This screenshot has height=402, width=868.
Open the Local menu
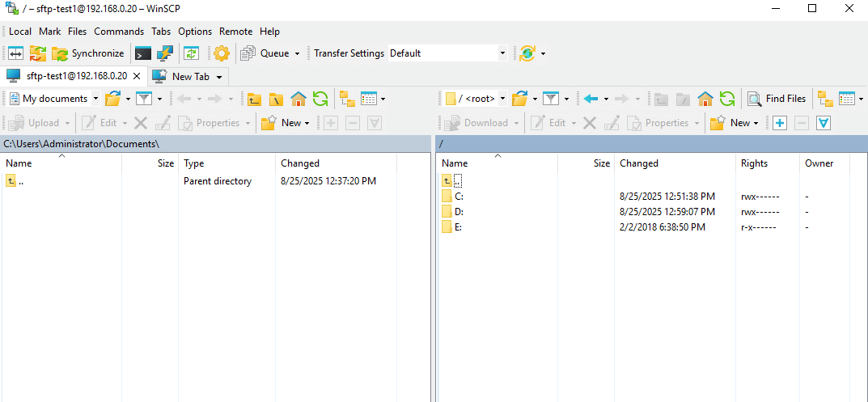[x=20, y=32]
